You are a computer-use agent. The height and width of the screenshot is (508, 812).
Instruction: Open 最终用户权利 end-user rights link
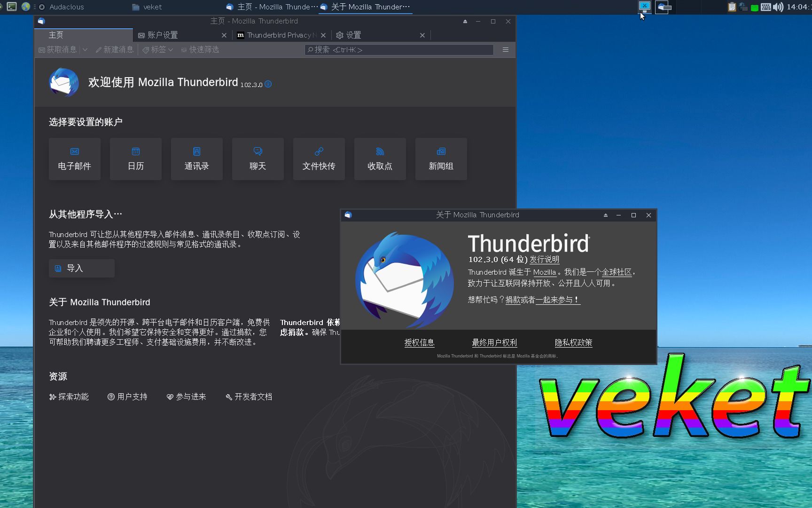(494, 343)
